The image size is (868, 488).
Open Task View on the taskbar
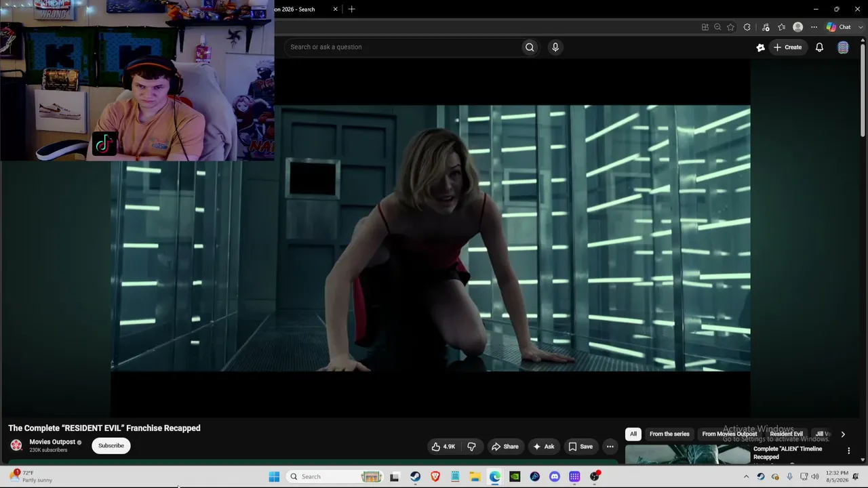(x=395, y=476)
